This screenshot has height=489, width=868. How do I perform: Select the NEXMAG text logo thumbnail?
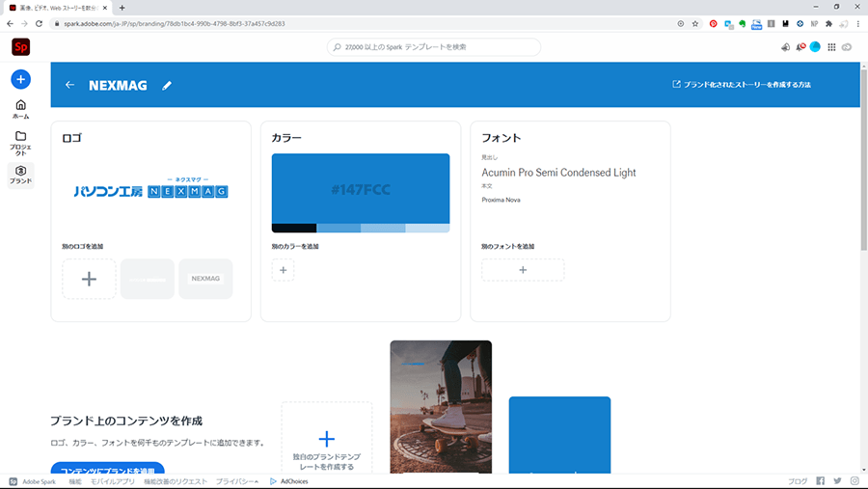pos(205,279)
